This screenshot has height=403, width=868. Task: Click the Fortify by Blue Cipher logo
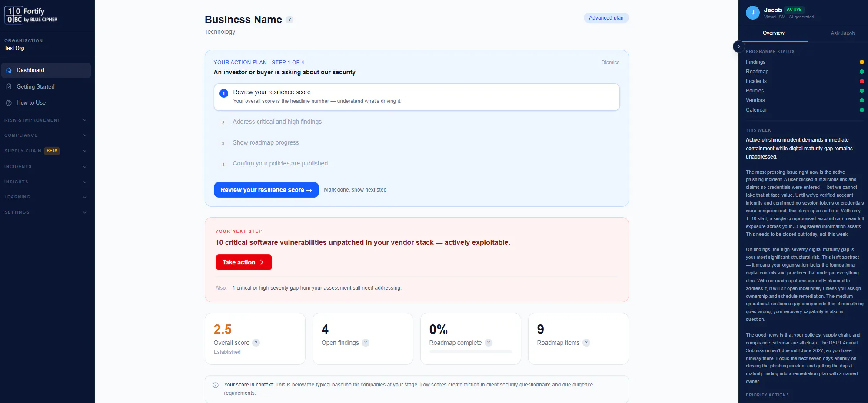point(31,15)
